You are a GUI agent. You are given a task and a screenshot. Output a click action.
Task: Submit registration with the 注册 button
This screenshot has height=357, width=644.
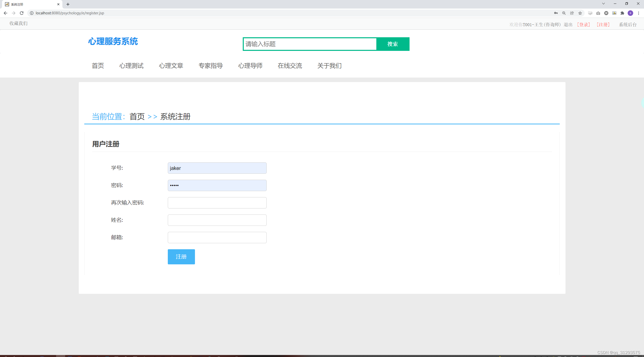click(181, 257)
